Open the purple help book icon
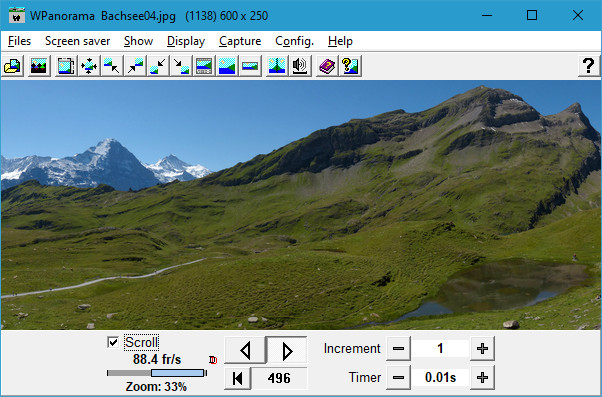The image size is (602, 397). (x=327, y=66)
